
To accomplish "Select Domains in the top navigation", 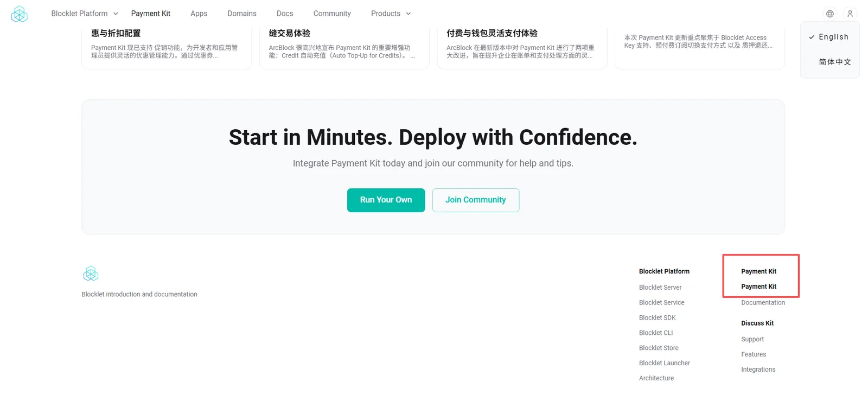I will [x=242, y=14].
